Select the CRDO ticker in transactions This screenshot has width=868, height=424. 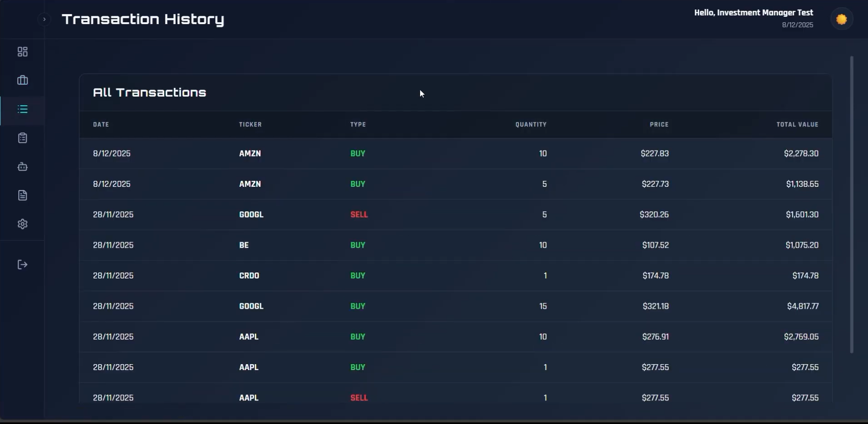pos(249,276)
